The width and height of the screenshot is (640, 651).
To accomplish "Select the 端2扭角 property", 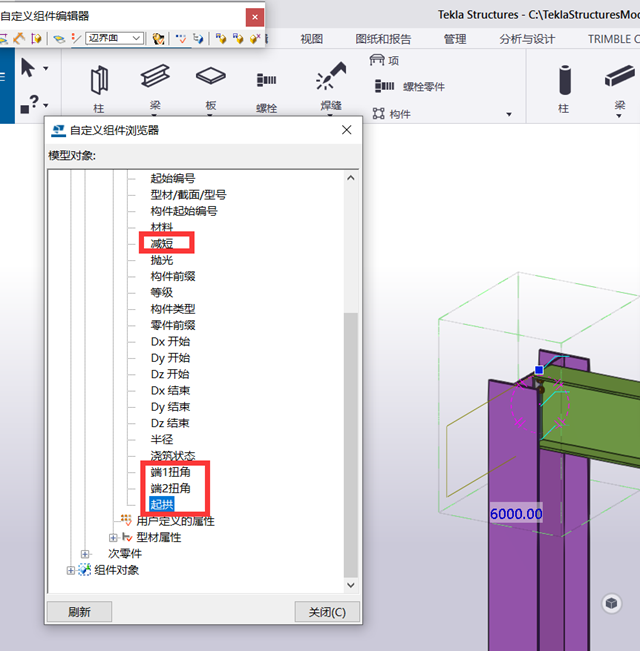I will [x=171, y=488].
